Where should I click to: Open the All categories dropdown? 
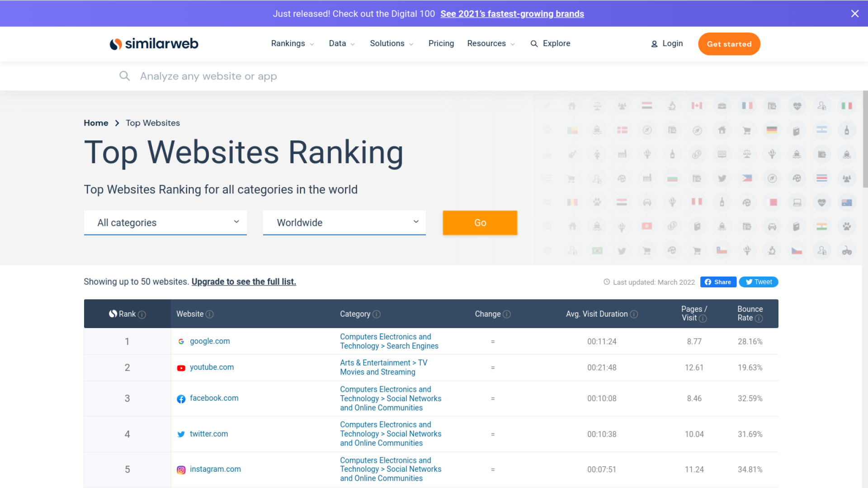click(x=165, y=222)
